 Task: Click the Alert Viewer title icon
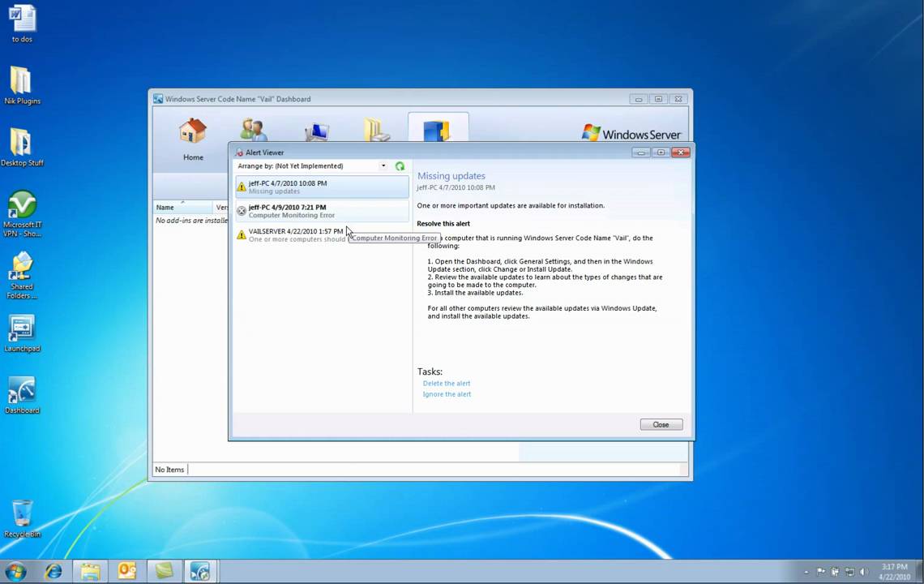(239, 152)
